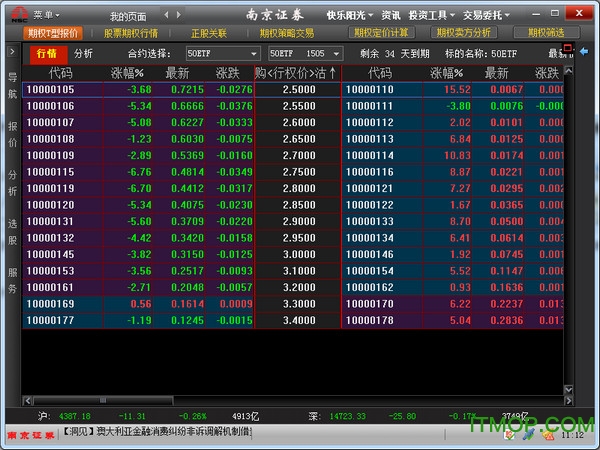Screen dimensions: 600x450
Task: Open 分析 in the left sidebar
Action: pos(13,183)
